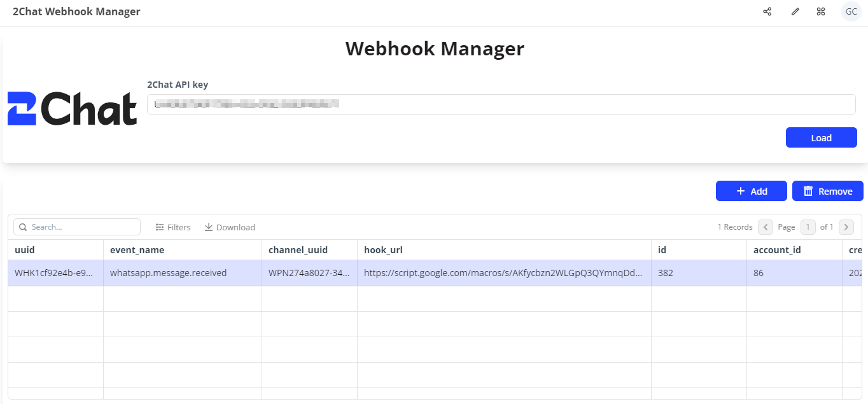Sort by event_name column header
868x404 pixels.
(183, 250)
